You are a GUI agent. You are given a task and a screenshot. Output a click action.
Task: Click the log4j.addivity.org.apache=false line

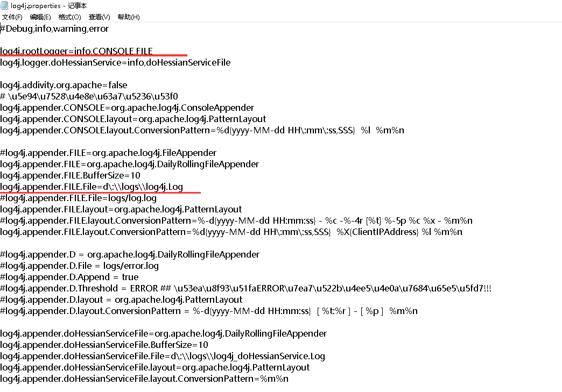point(64,85)
